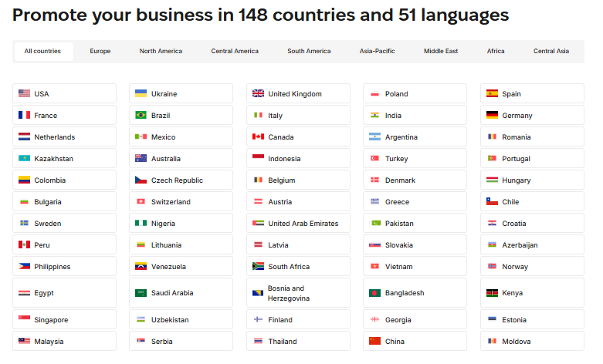Select the Italy country button

pyautogui.click(x=298, y=115)
